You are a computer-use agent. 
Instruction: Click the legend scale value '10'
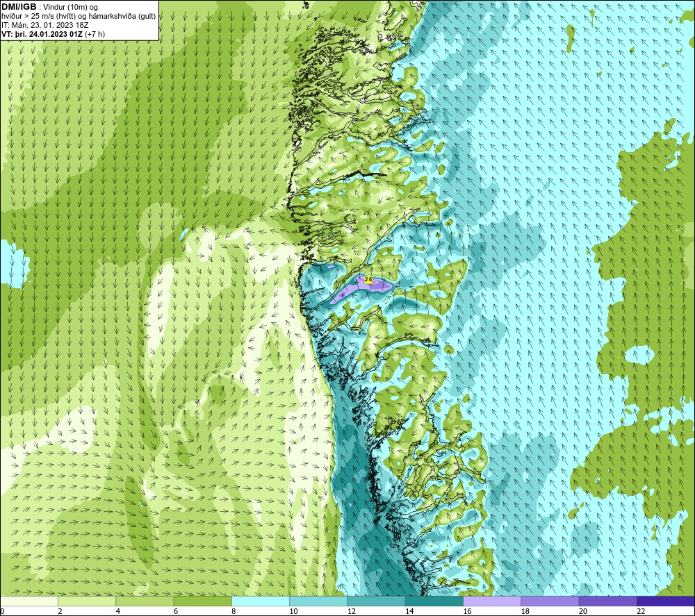pos(294,611)
